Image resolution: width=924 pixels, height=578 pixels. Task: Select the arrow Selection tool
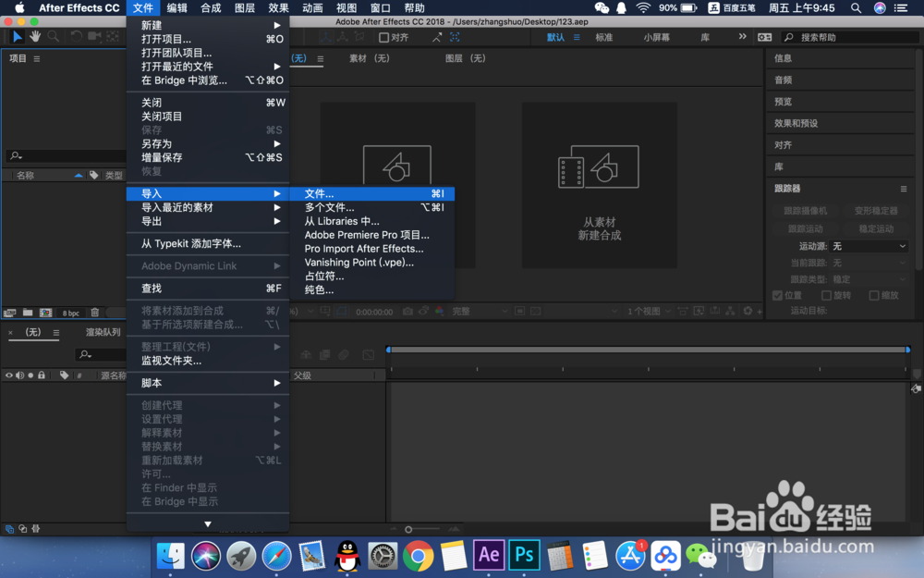tap(18, 37)
